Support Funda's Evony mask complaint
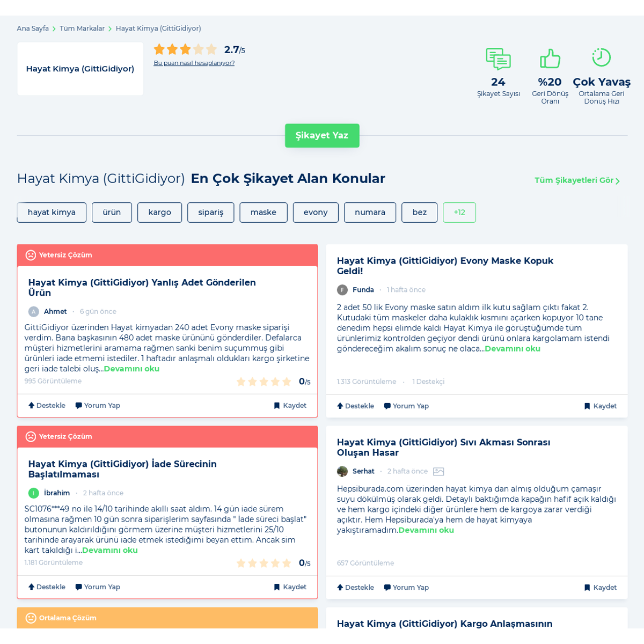The image size is (644, 644). click(x=355, y=406)
